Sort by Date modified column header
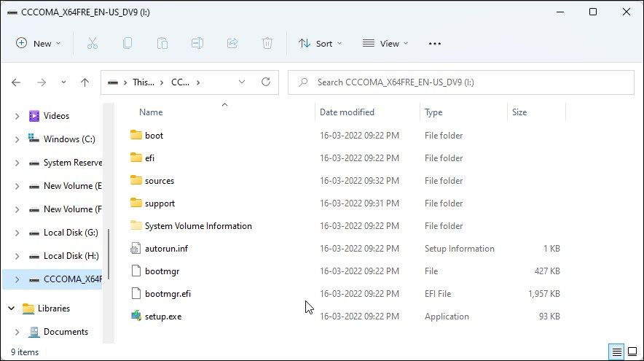This screenshot has height=361, width=644. point(347,112)
